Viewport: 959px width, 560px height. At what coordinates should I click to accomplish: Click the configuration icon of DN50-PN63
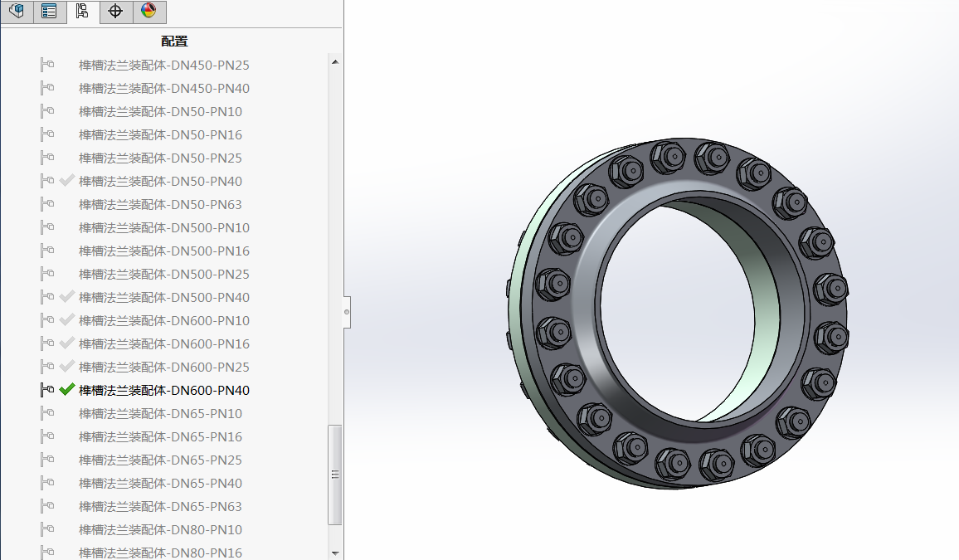47,204
